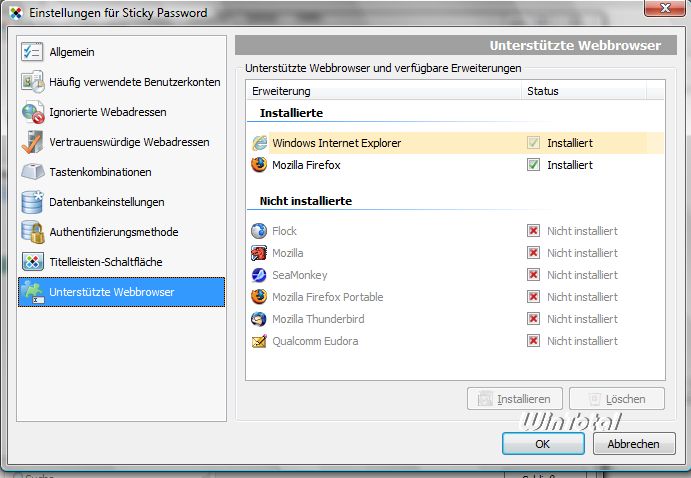Click the Mozilla not-installed status box
The width and height of the screenshot is (691, 478).
coord(533,252)
